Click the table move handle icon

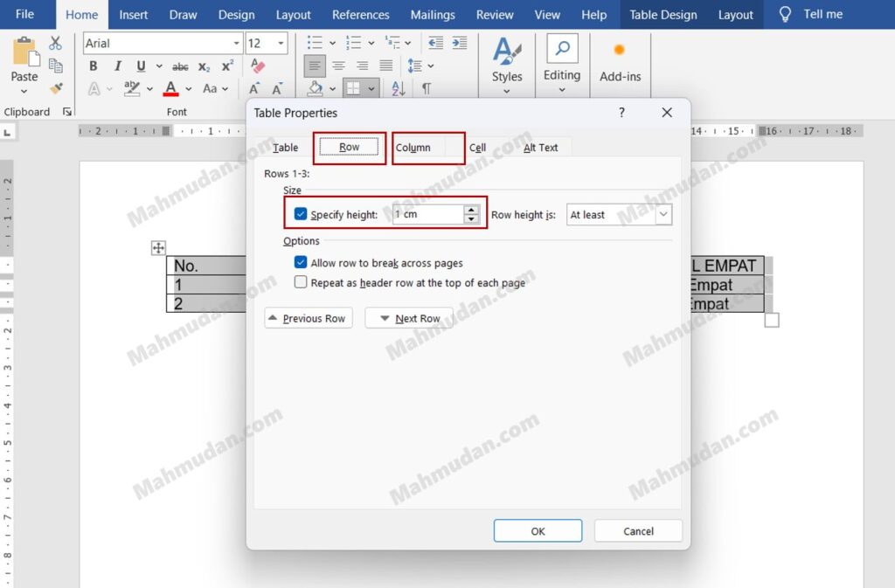click(158, 248)
